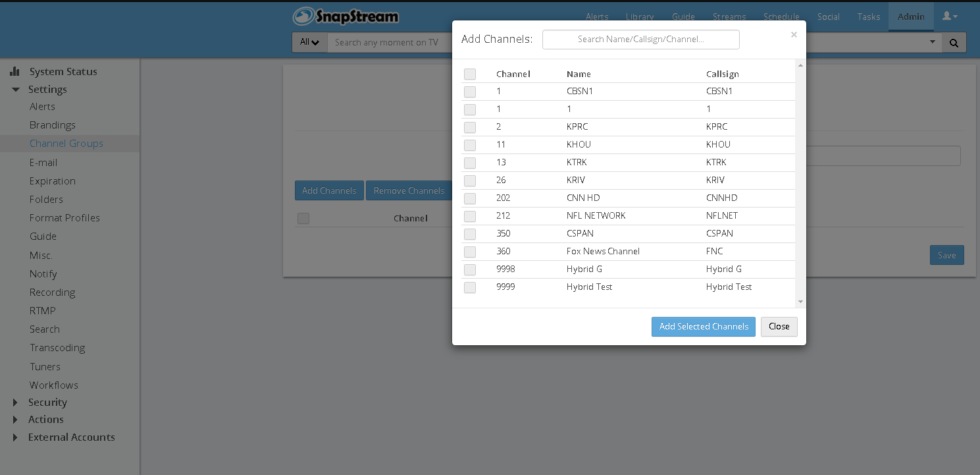Open the Social tab

[829, 16]
